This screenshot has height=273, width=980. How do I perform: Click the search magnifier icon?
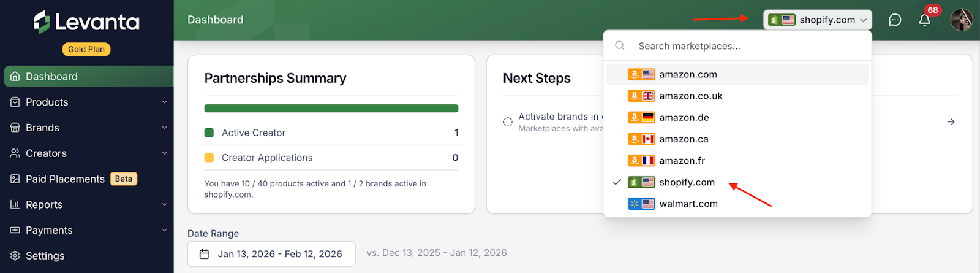pyautogui.click(x=620, y=46)
